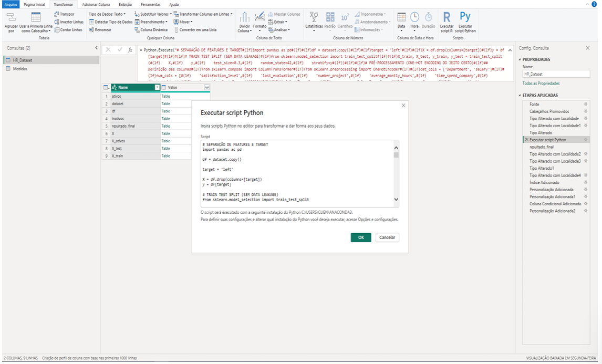Open the Todas as Propriedades link
The height and width of the screenshot is (364, 602).
[x=541, y=84]
